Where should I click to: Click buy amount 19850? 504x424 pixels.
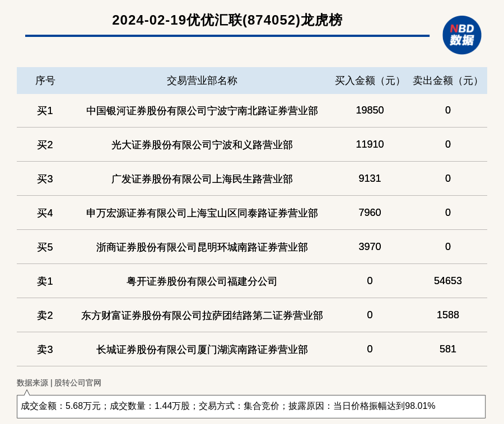click(370, 110)
